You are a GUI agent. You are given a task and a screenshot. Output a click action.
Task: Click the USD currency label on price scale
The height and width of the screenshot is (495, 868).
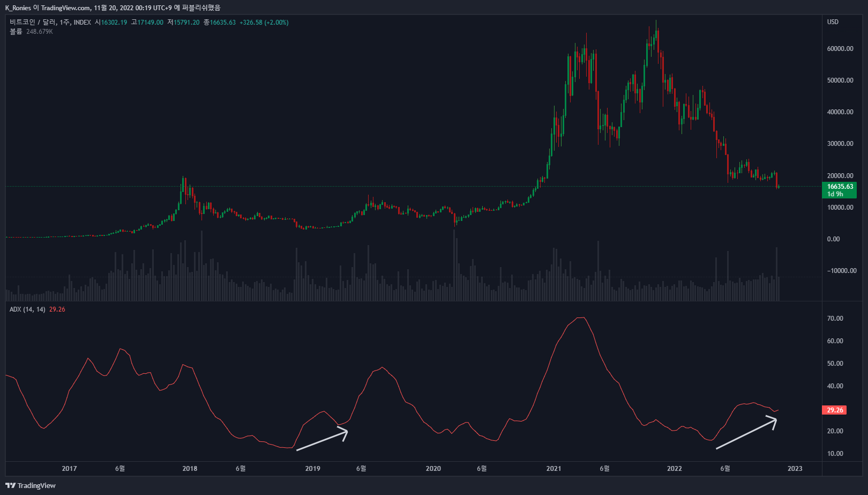[x=833, y=22]
